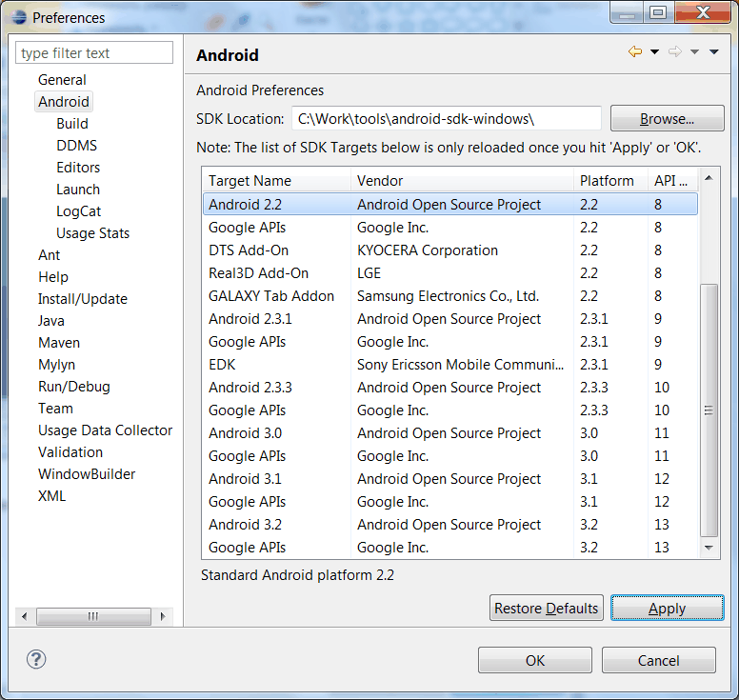Screen dimensions: 739x700
Task: Sort by the Vendor column header
Action: (x=462, y=181)
